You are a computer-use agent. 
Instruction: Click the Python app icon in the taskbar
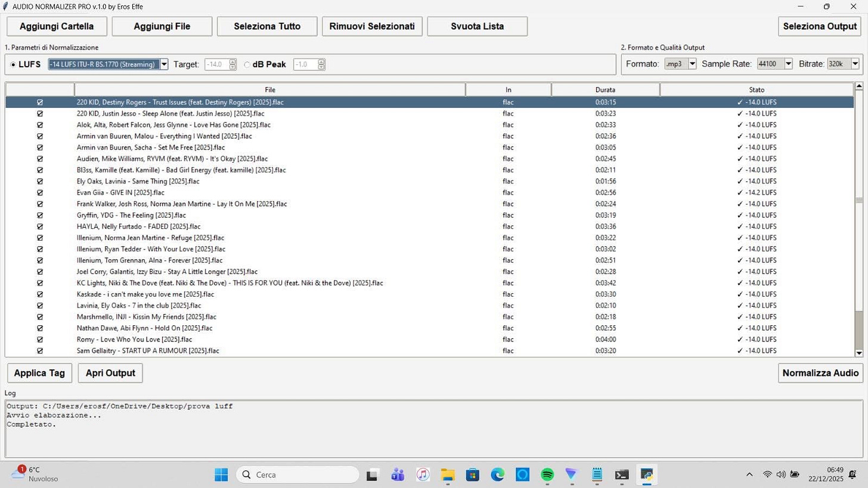click(x=647, y=475)
